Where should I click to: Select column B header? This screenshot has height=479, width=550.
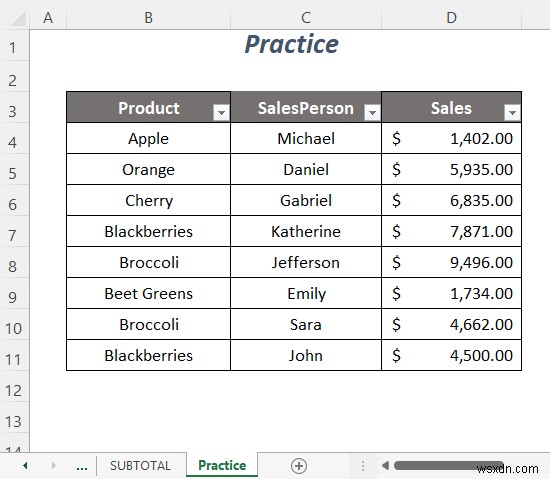click(x=148, y=18)
